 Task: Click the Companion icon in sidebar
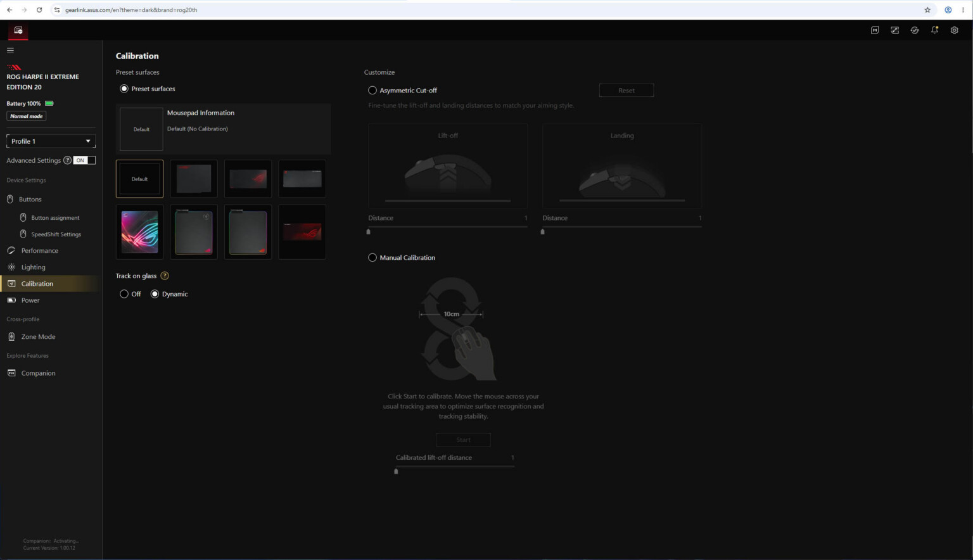pos(11,372)
